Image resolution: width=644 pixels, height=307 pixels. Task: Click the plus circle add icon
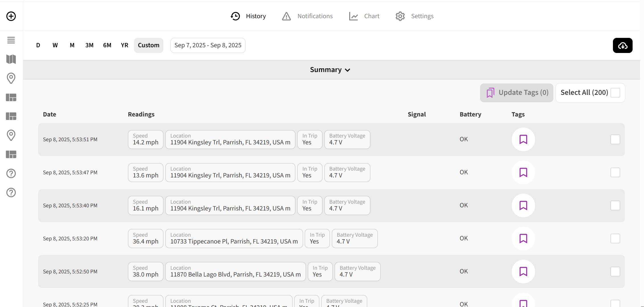pos(11,16)
